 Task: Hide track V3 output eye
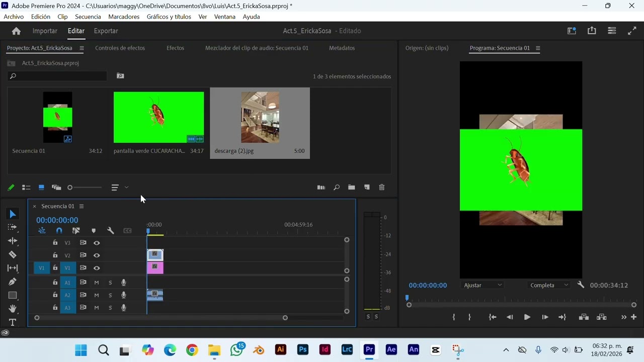point(97,243)
